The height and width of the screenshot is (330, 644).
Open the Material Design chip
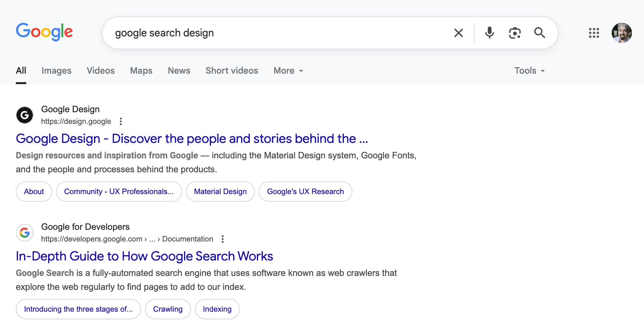[220, 192]
